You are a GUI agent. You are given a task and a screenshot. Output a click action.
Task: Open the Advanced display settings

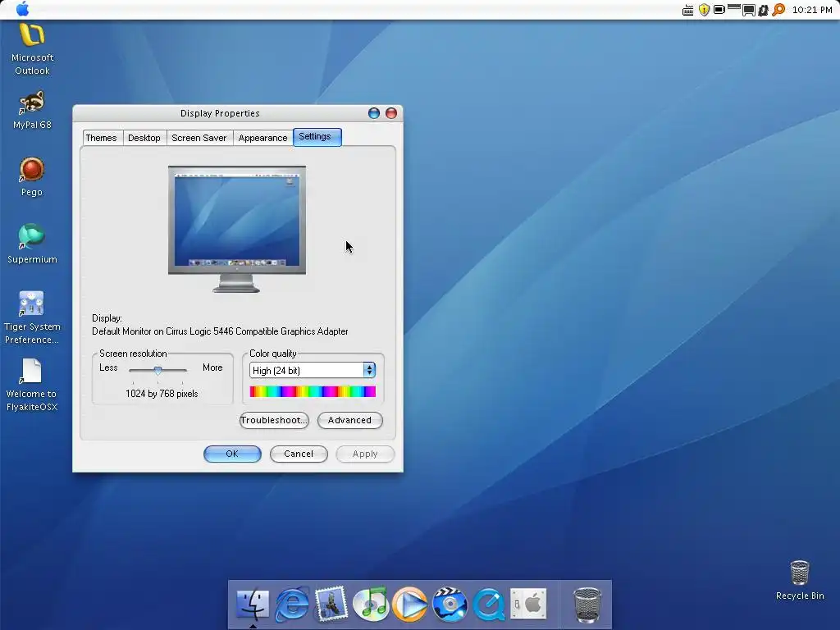coord(349,420)
